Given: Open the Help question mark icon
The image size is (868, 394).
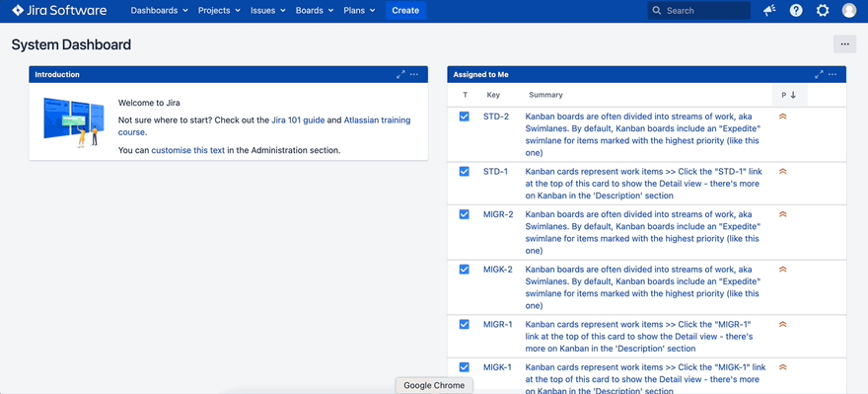Looking at the screenshot, I should [796, 11].
